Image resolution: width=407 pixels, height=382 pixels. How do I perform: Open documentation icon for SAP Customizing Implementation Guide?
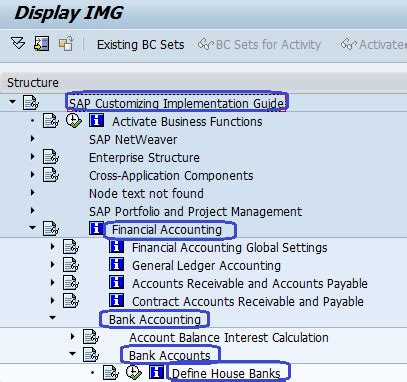[x=31, y=102]
